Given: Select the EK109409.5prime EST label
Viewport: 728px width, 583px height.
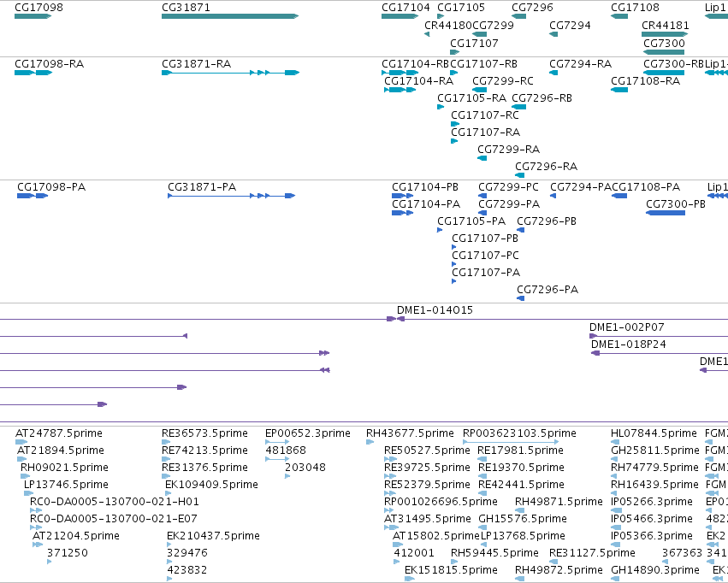Looking at the screenshot, I should (211, 484).
